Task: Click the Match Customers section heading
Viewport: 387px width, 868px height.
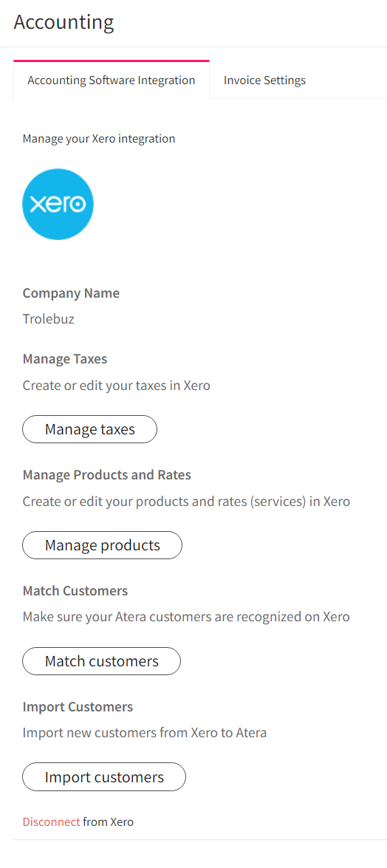Action: click(75, 591)
